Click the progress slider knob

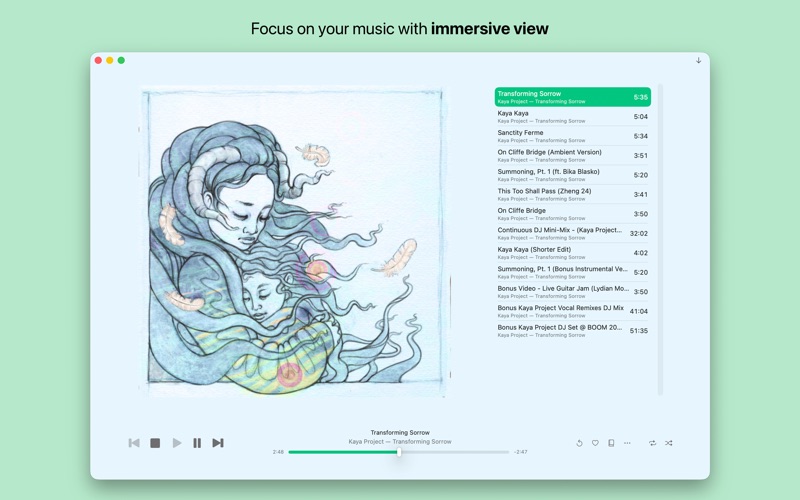(x=399, y=452)
